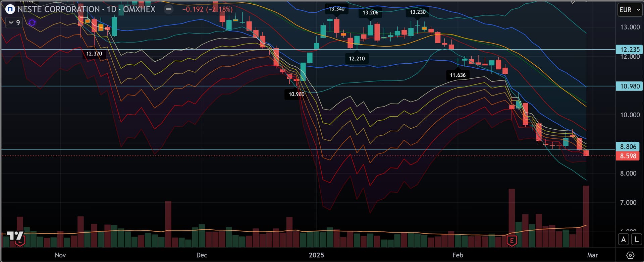This screenshot has height=262, width=644.
Task: Click the grey status pill beside OMXHEX
Action: tap(169, 9)
